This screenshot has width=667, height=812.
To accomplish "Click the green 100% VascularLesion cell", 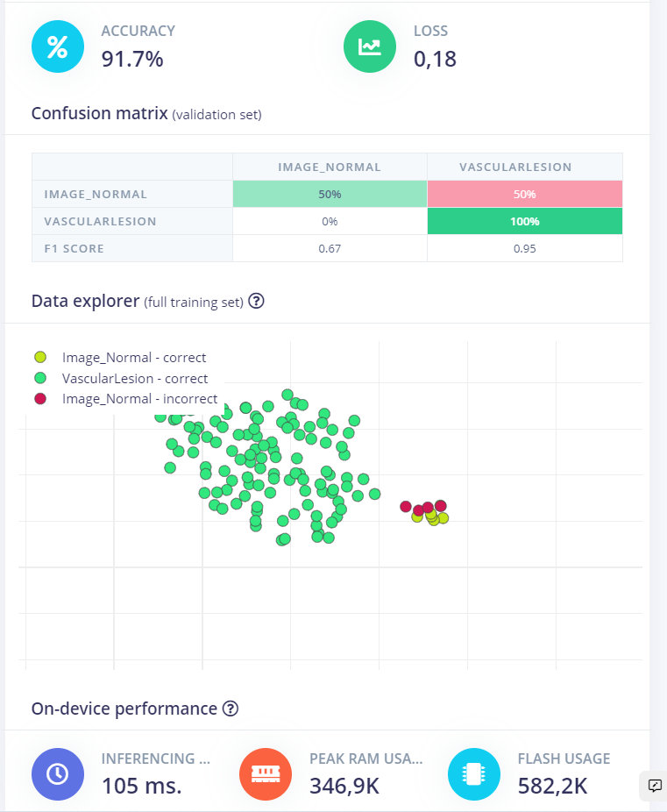I will (524, 221).
